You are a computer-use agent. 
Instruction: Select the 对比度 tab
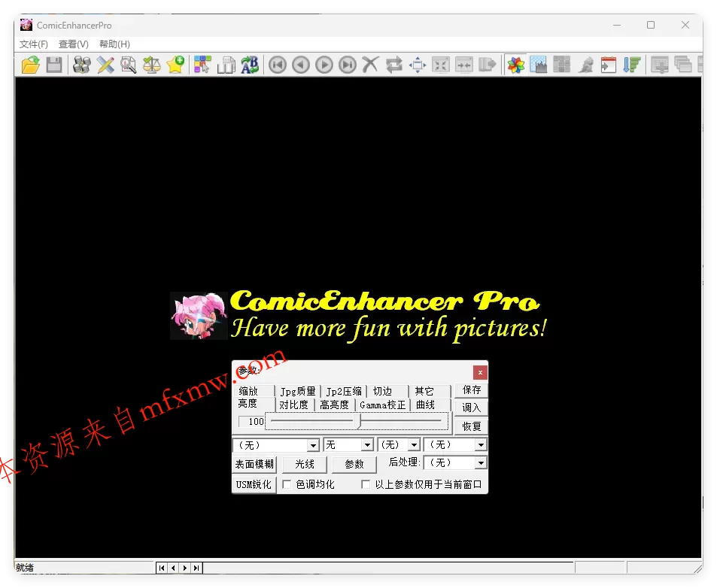294,405
